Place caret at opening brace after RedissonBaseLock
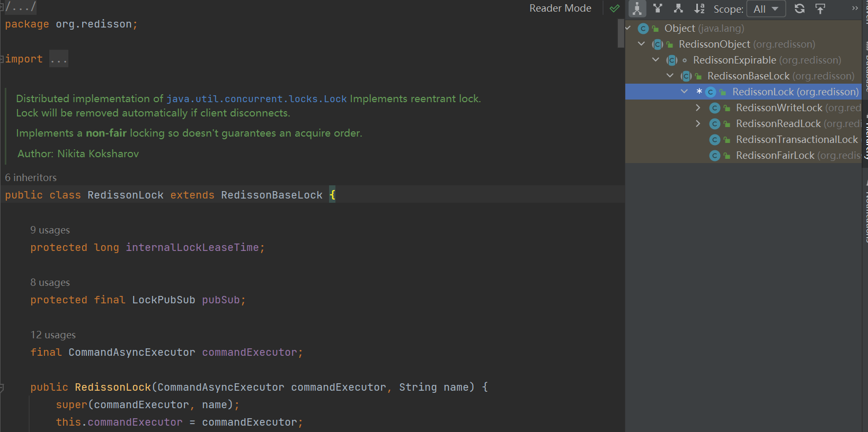 click(332, 195)
